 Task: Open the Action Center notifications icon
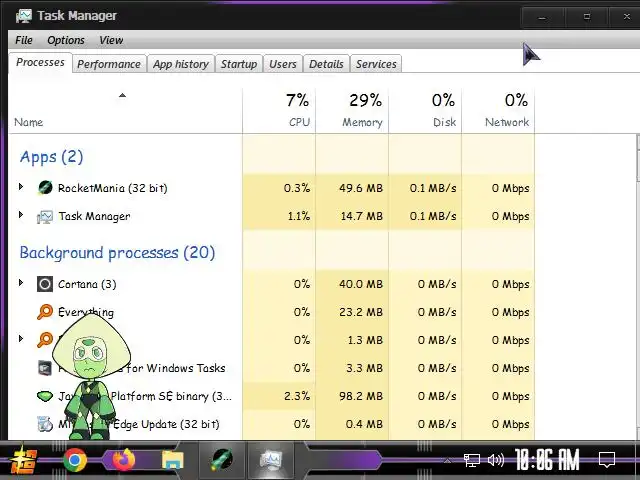point(607,460)
